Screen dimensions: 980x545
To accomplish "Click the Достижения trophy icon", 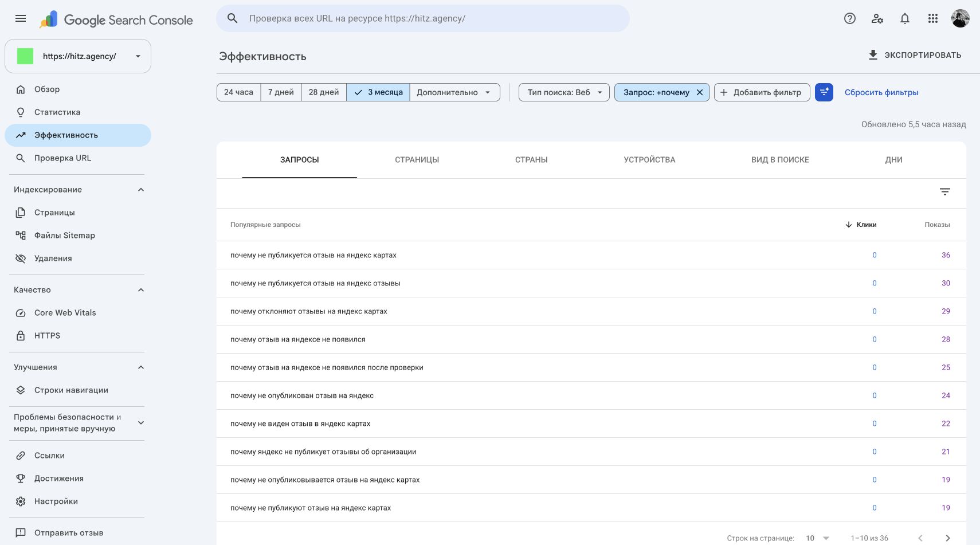I will click(21, 479).
